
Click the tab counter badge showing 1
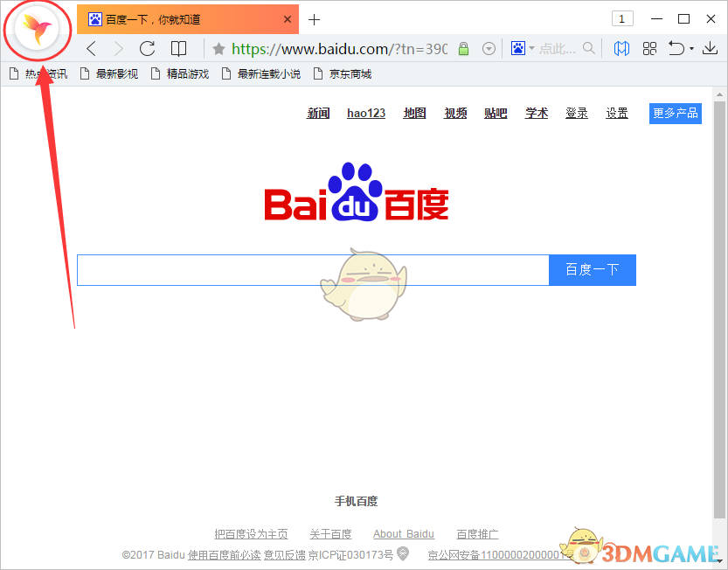pyautogui.click(x=621, y=17)
